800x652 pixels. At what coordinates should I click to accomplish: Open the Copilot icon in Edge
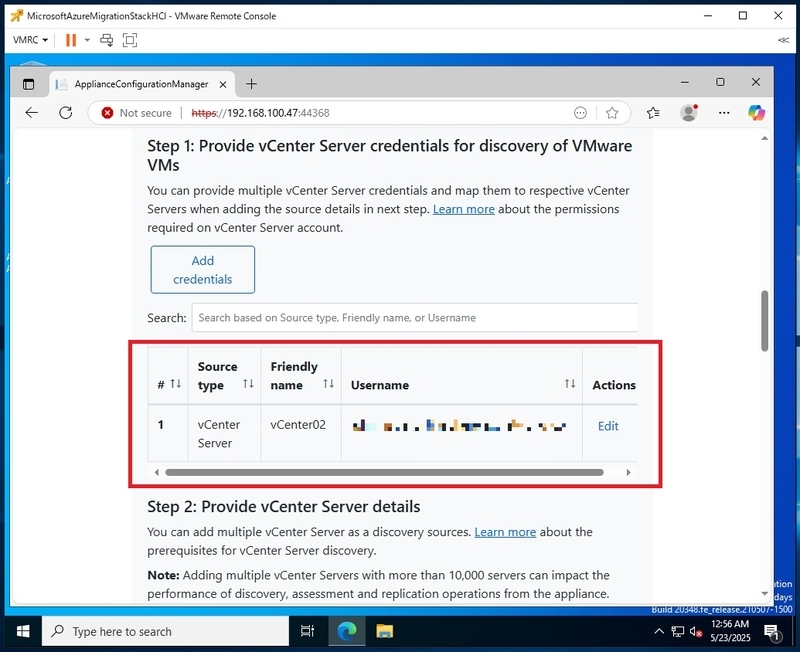click(756, 113)
